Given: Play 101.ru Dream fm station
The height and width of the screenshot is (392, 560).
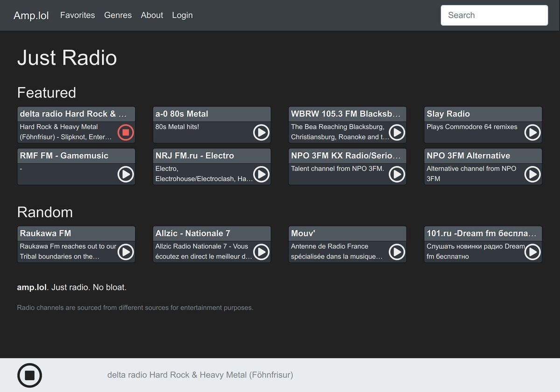Looking at the screenshot, I should point(532,252).
